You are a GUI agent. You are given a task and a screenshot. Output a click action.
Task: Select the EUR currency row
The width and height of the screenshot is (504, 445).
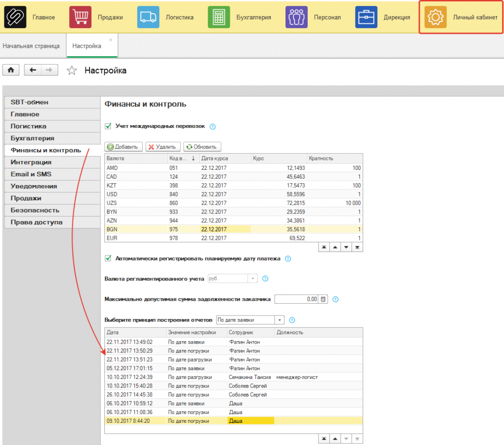coord(234,238)
